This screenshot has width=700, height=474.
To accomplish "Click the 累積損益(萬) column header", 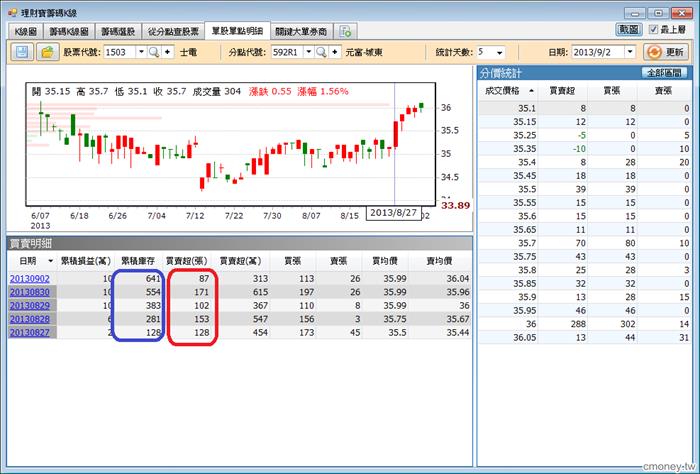I will point(85,261).
